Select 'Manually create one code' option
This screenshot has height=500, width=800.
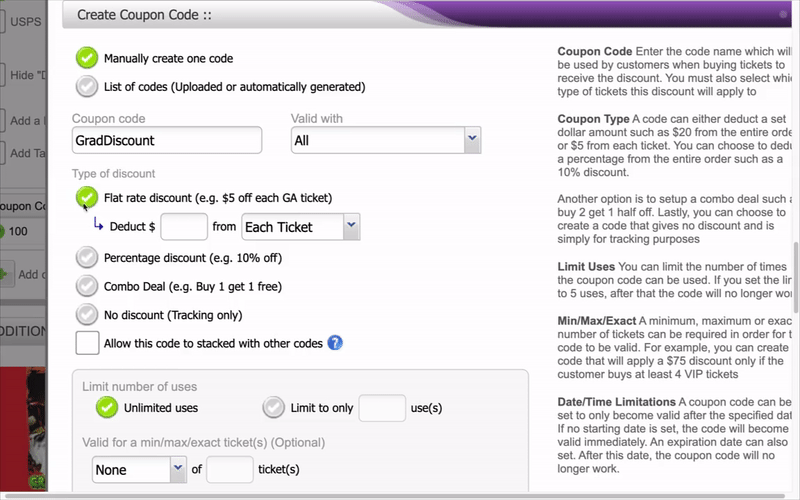[88, 59]
